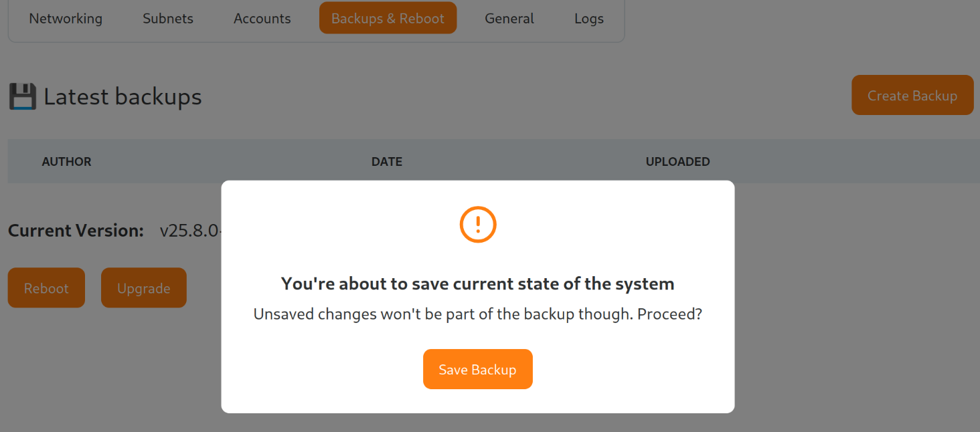Hit the Upgrade button
Viewport: 980px width, 432px height.
(143, 288)
